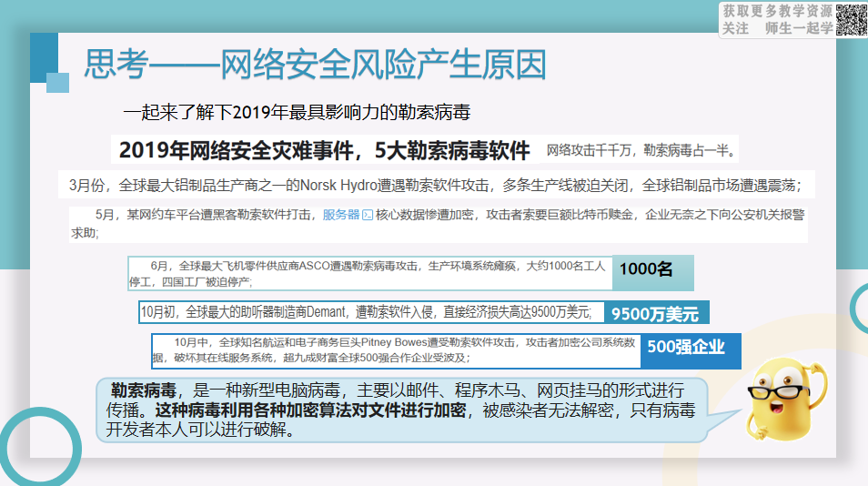Click the QR code in the top-right corner

tap(851, 19)
